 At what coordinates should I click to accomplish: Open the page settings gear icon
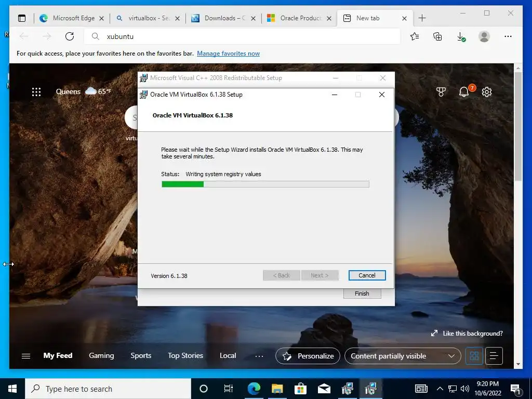487,91
